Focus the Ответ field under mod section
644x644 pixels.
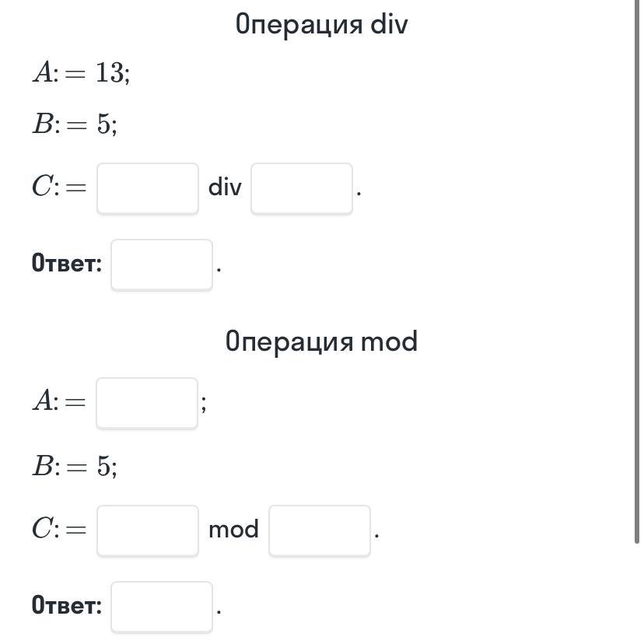point(162,607)
